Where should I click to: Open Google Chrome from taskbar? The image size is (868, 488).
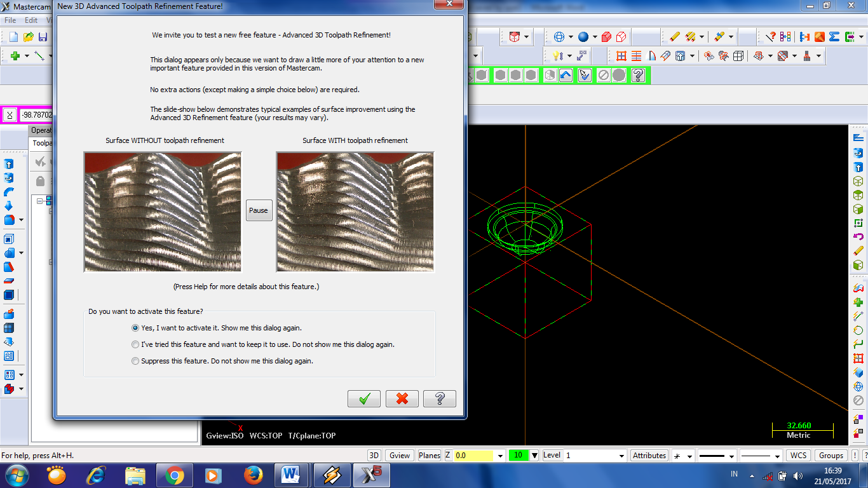click(174, 475)
